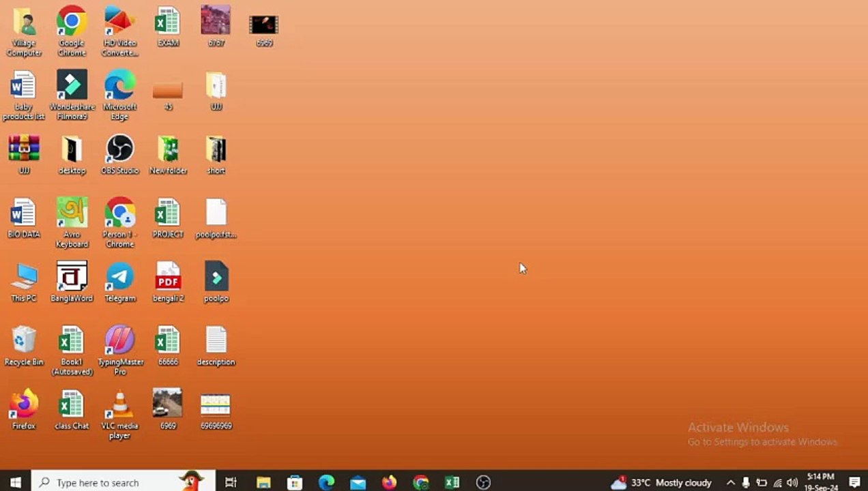868x491 pixels.
Task: Select the PROJECT Excel file
Action: [168, 218]
